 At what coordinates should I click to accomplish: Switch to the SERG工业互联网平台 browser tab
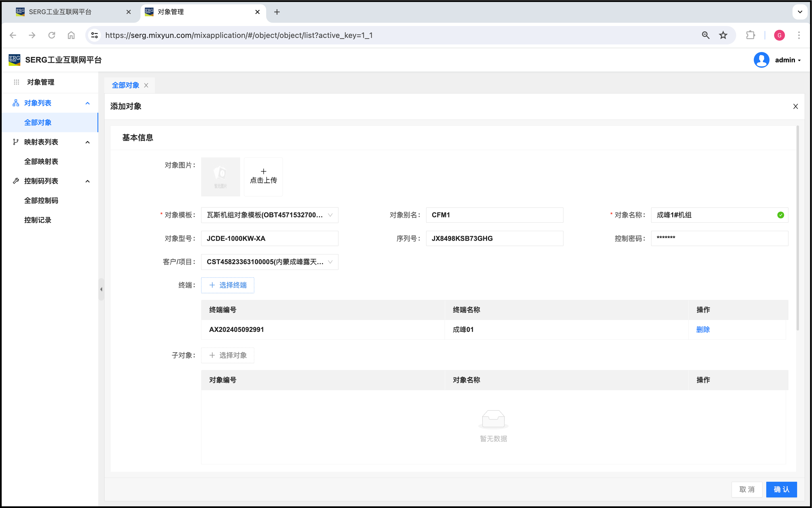[60, 12]
